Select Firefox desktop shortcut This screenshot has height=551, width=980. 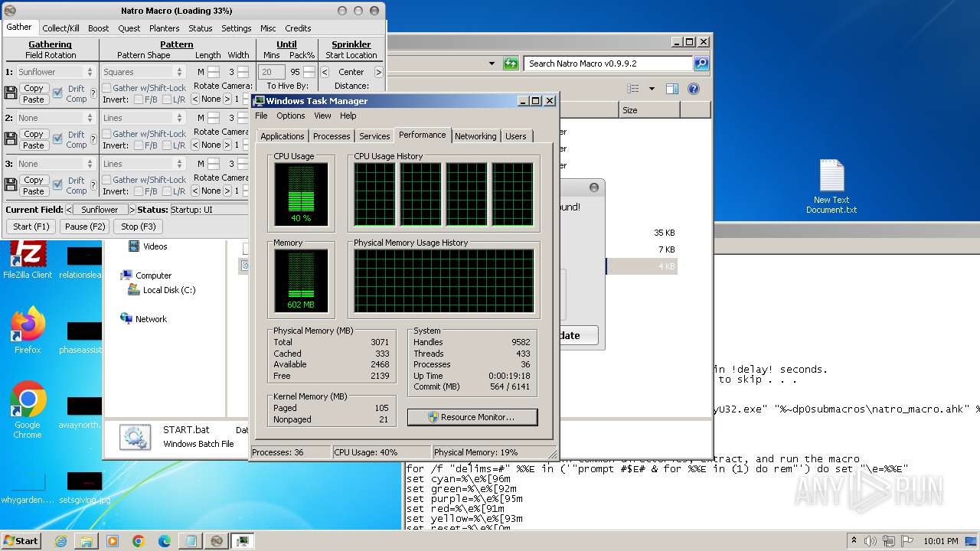28,331
